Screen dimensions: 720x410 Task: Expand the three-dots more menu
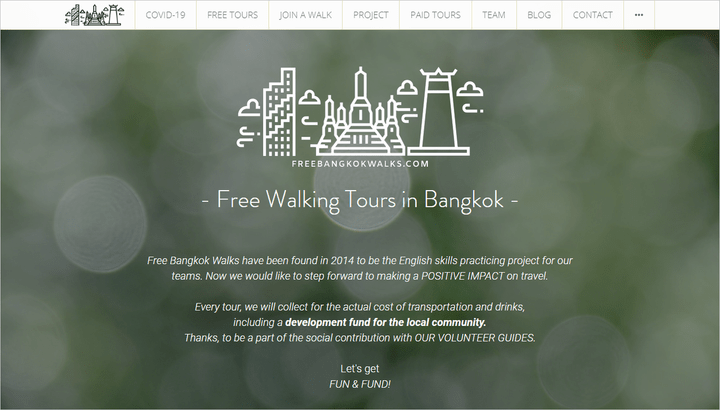coord(639,15)
